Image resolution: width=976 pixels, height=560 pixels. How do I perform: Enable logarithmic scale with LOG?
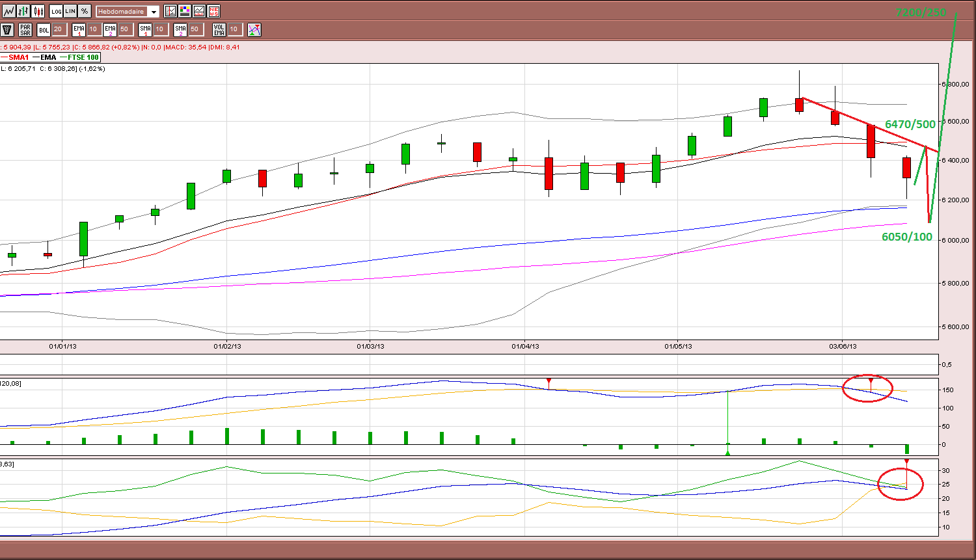coord(56,11)
